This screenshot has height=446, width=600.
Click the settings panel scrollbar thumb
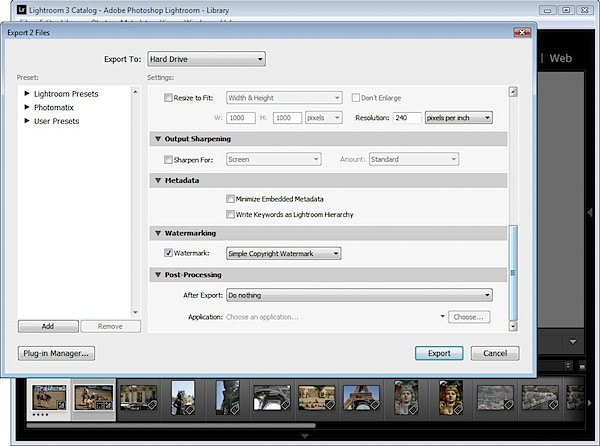[x=513, y=272]
